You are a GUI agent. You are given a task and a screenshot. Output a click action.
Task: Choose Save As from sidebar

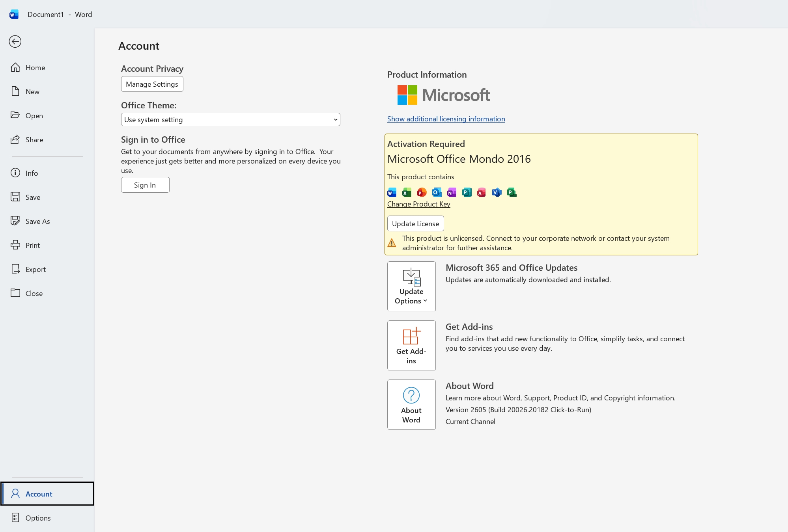coord(47,221)
